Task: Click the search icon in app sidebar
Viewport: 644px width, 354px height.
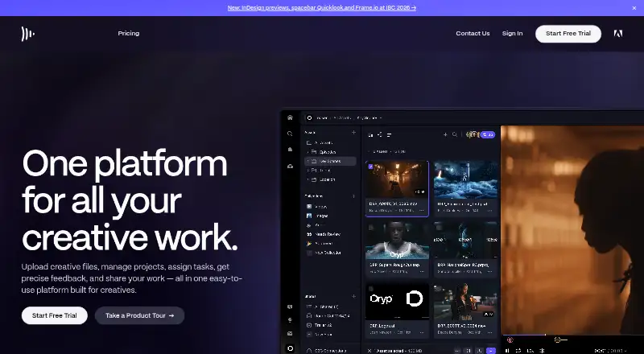Action: [x=290, y=134]
